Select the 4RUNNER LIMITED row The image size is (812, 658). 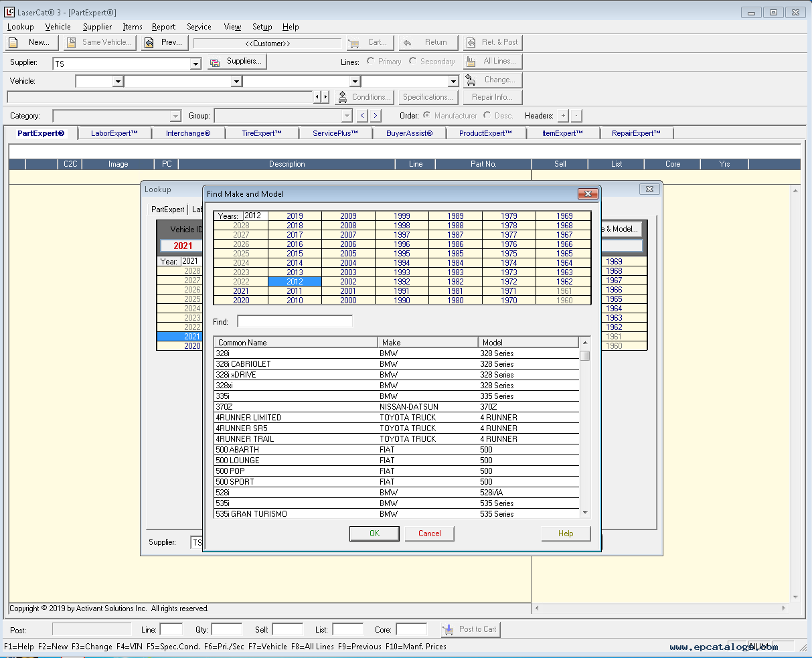[396, 418]
